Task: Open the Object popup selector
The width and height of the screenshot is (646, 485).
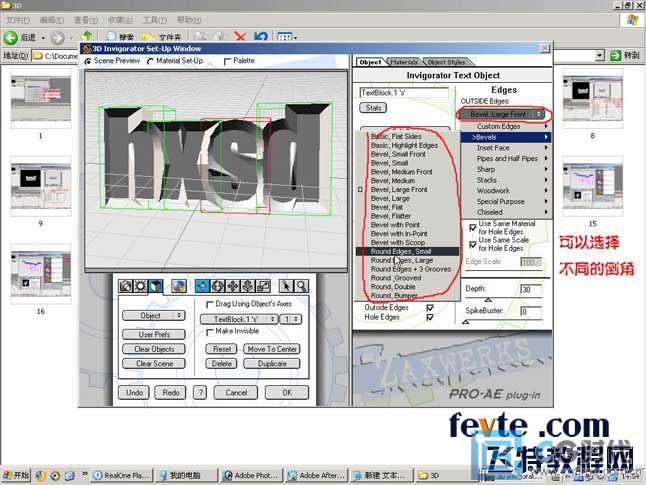Action: pos(153,316)
